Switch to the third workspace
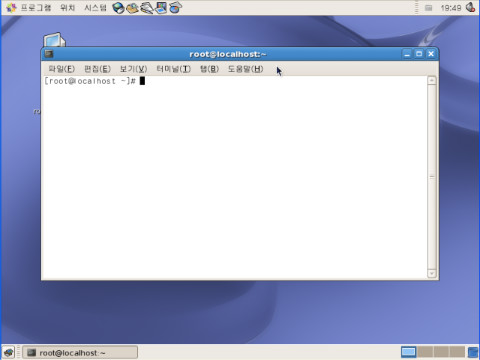 coord(441,352)
